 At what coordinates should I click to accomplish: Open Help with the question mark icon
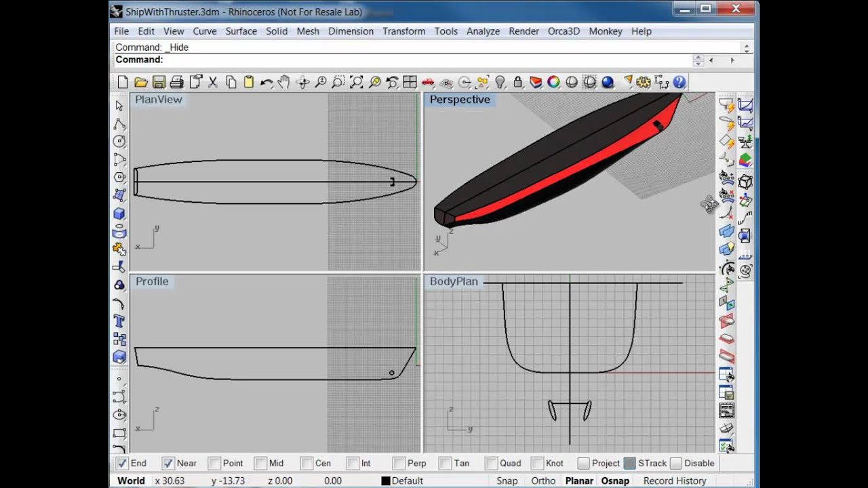pos(679,82)
